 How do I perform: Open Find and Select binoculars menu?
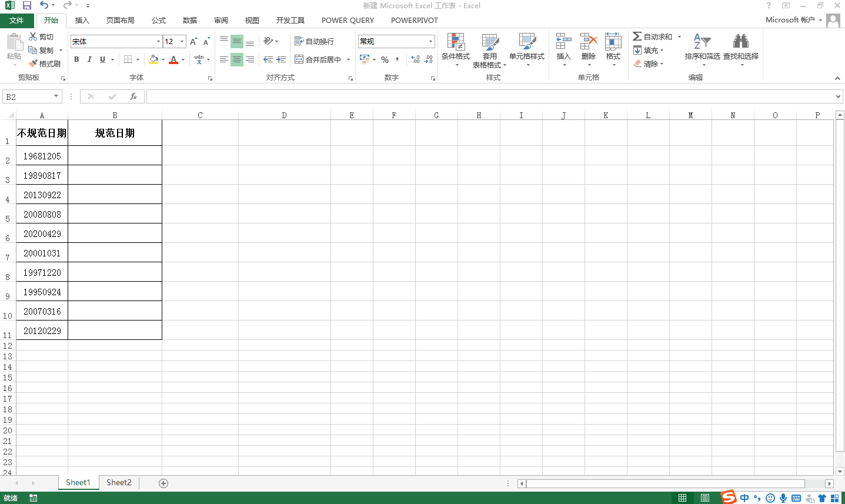pos(741,49)
